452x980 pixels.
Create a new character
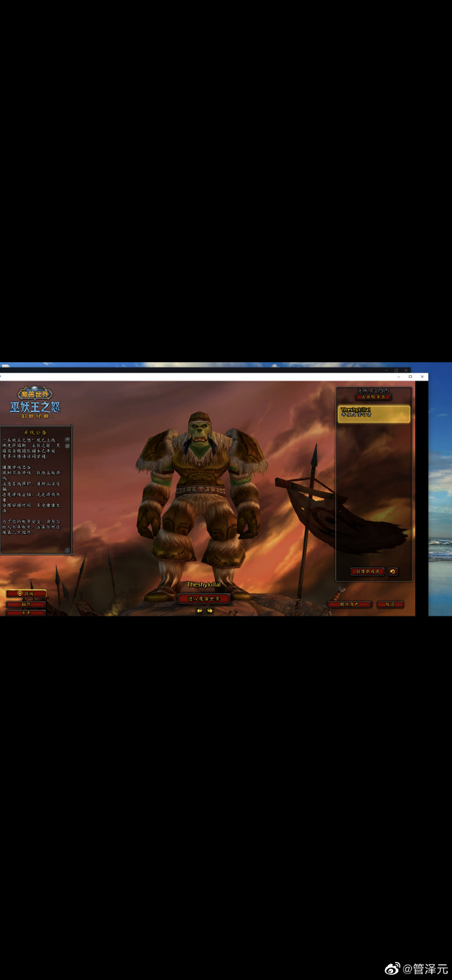point(367,571)
